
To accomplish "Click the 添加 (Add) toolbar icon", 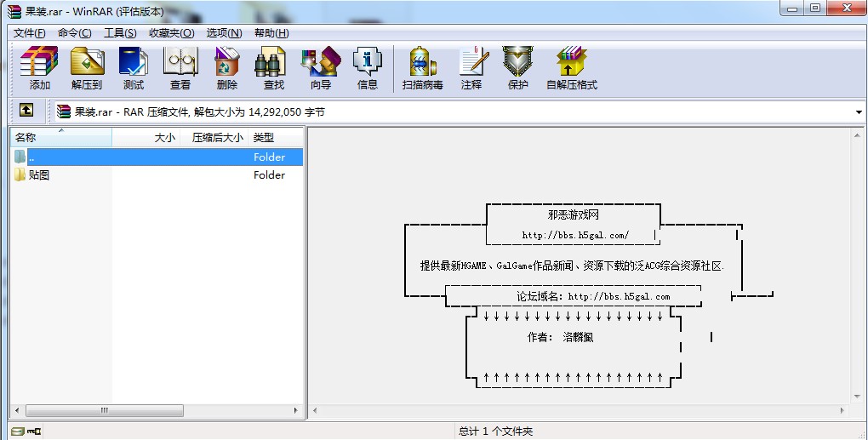I will coord(39,62).
